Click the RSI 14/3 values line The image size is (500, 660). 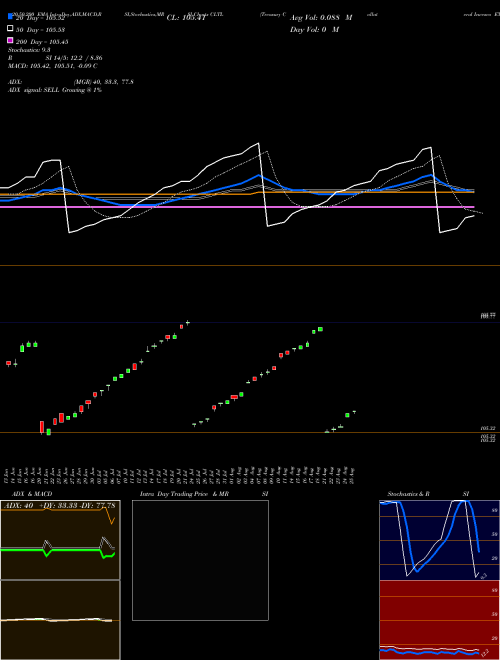(x=55, y=58)
